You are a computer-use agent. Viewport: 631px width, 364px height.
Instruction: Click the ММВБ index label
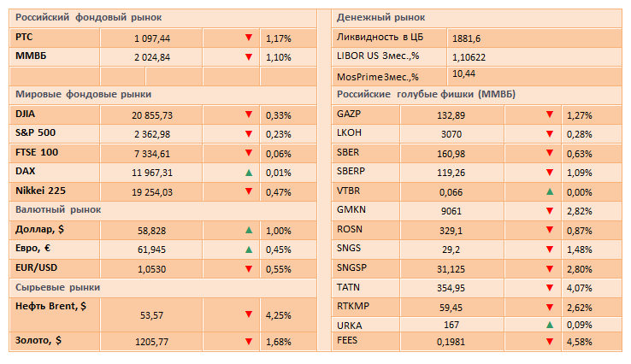(34, 56)
